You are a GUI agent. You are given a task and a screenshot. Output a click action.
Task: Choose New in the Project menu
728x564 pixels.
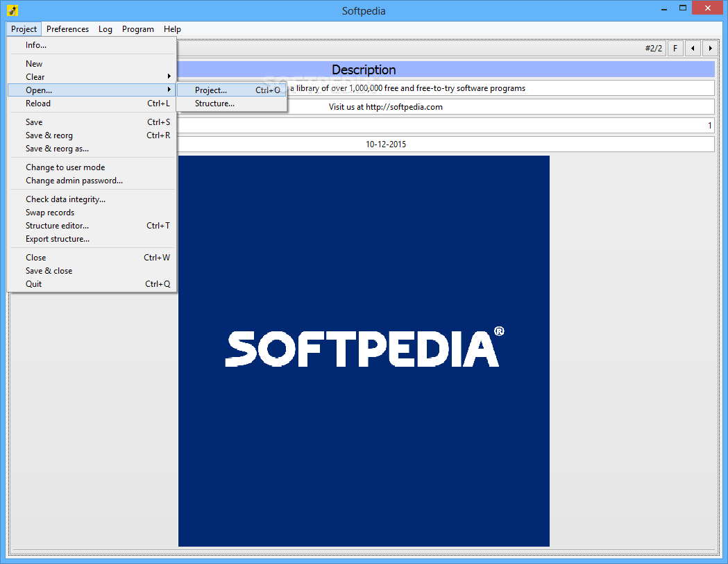[x=92, y=64]
